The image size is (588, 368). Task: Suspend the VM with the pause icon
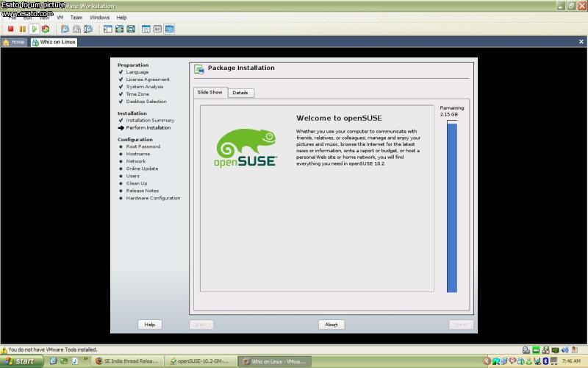(x=23, y=29)
